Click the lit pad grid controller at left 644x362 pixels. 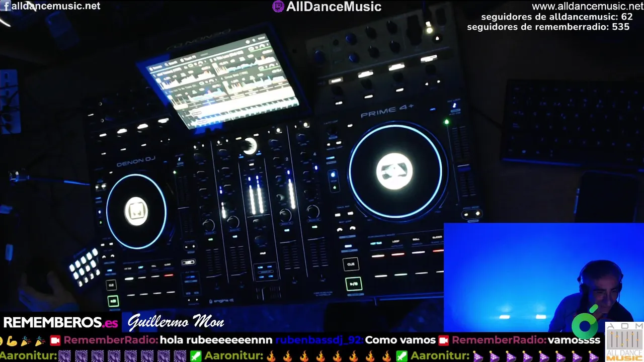click(x=84, y=266)
